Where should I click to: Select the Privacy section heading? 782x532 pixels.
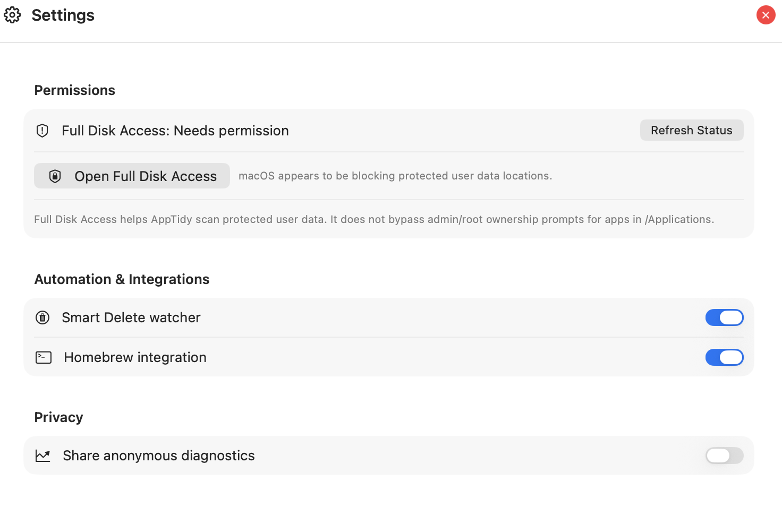[59, 417]
